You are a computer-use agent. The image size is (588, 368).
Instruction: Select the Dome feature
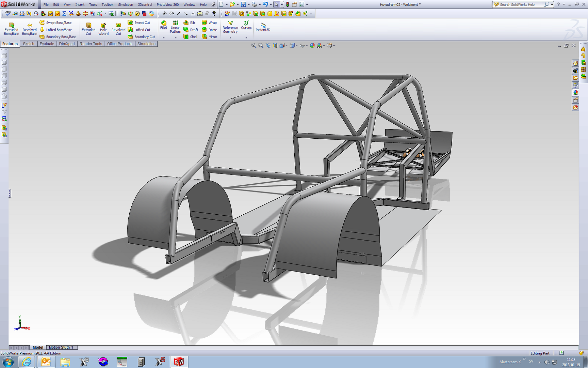[209, 30]
